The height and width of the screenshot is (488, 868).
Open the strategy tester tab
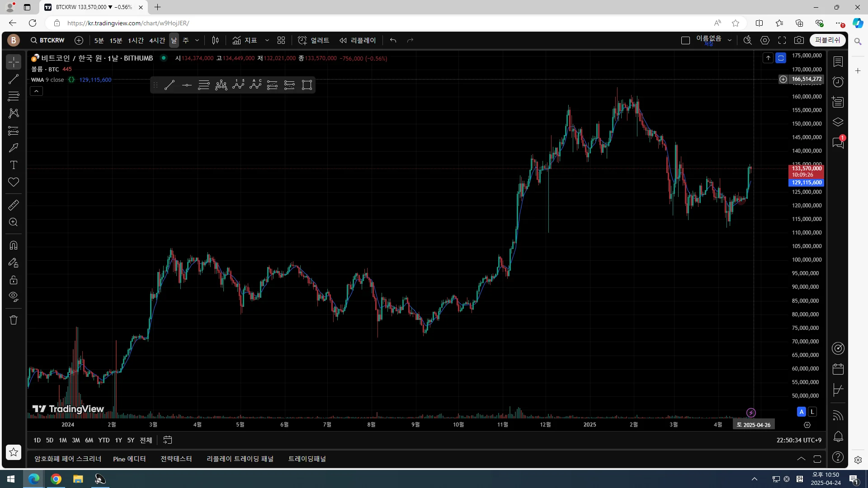pyautogui.click(x=176, y=459)
